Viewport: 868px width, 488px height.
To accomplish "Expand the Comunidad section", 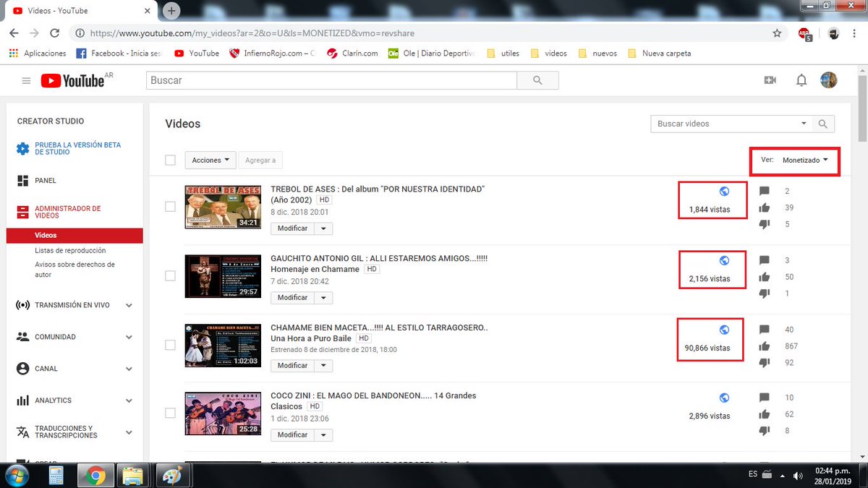I will click(129, 337).
